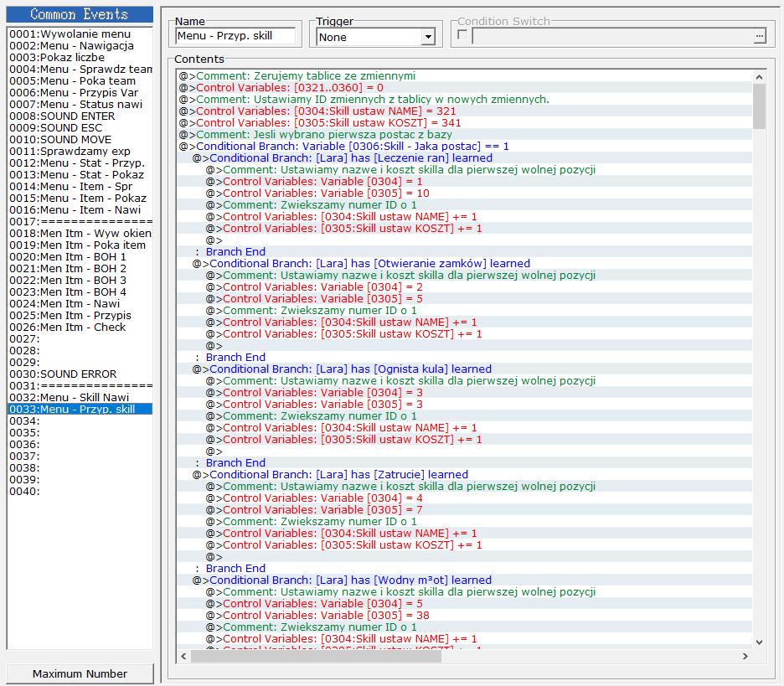Select event 0011:Sprawdzamy exp
Viewport: 784px width, 686px height.
(x=80, y=152)
